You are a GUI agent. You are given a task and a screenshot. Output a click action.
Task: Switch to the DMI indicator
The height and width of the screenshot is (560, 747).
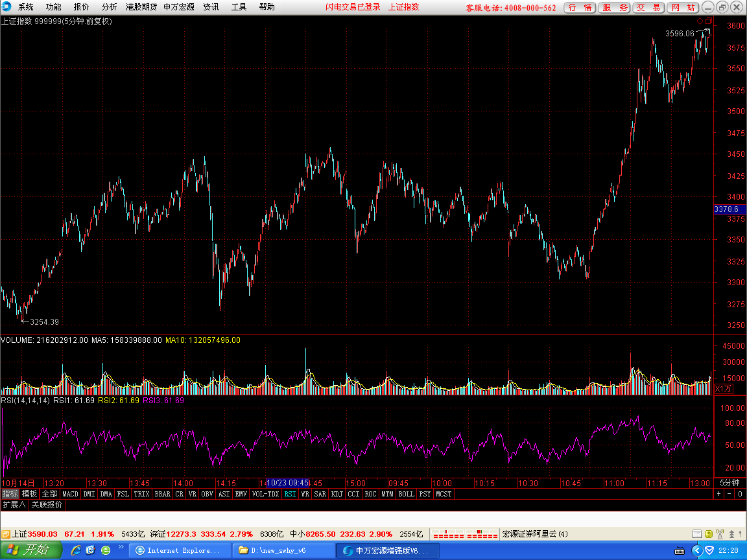point(89,494)
